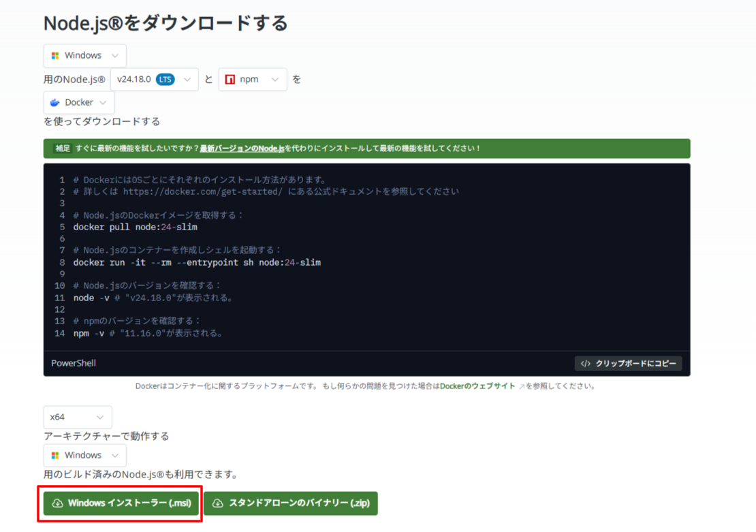The width and height of the screenshot is (756, 532).
Task: Click the # npmのバージョンを確認する comment
Action: (137, 322)
